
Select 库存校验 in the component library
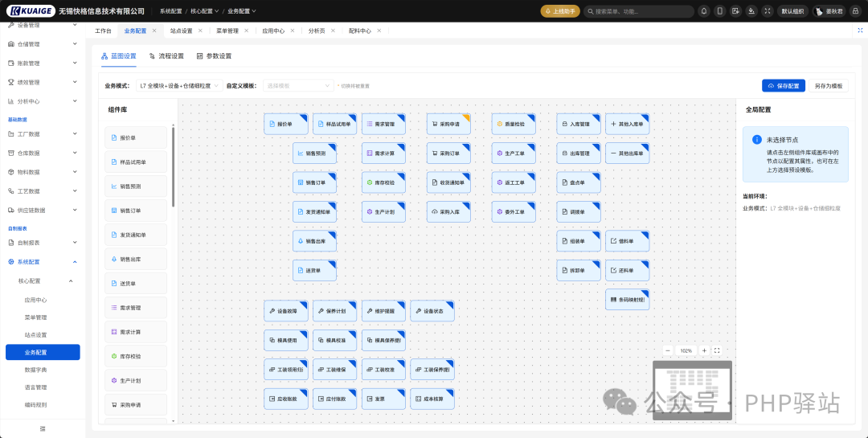coord(136,356)
